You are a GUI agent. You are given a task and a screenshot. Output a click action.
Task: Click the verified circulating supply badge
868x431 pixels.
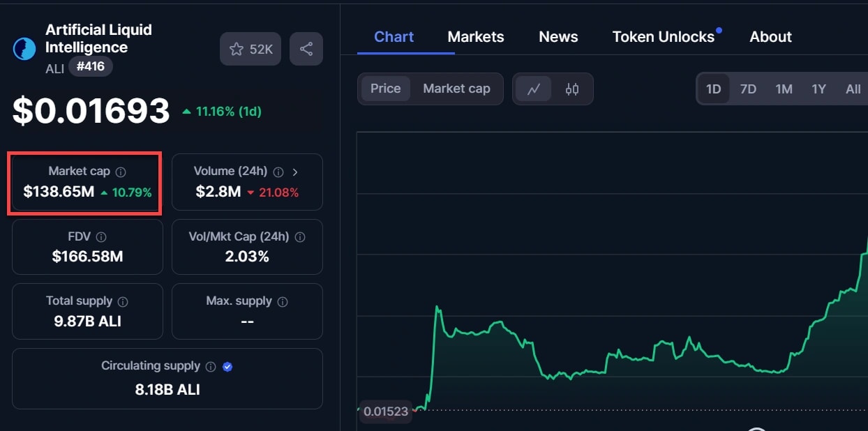click(x=227, y=366)
